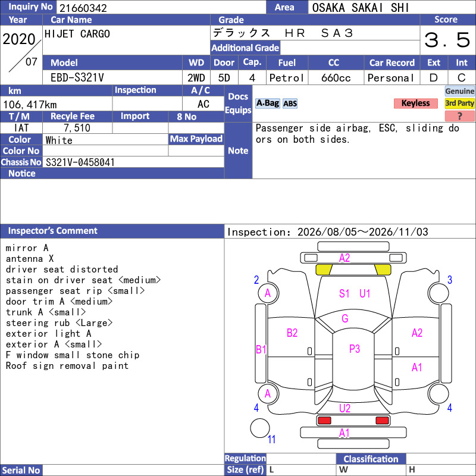This screenshot has width=476, height=476.
Task: Click the left yellow headlight on diagram
Action: point(324,270)
